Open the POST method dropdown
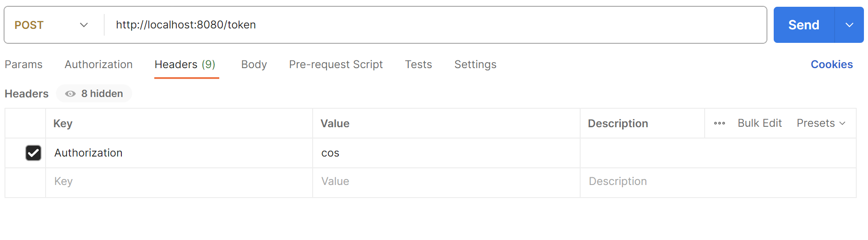868x240 pixels. pos(51,25)
